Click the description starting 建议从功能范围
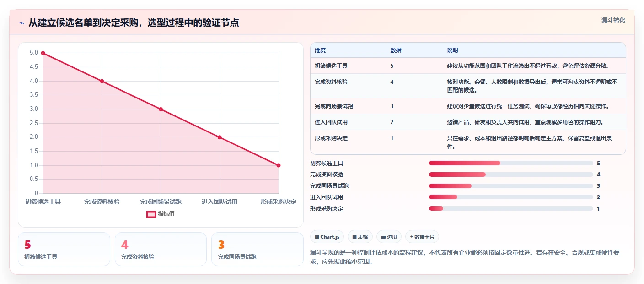 [528, 66]
